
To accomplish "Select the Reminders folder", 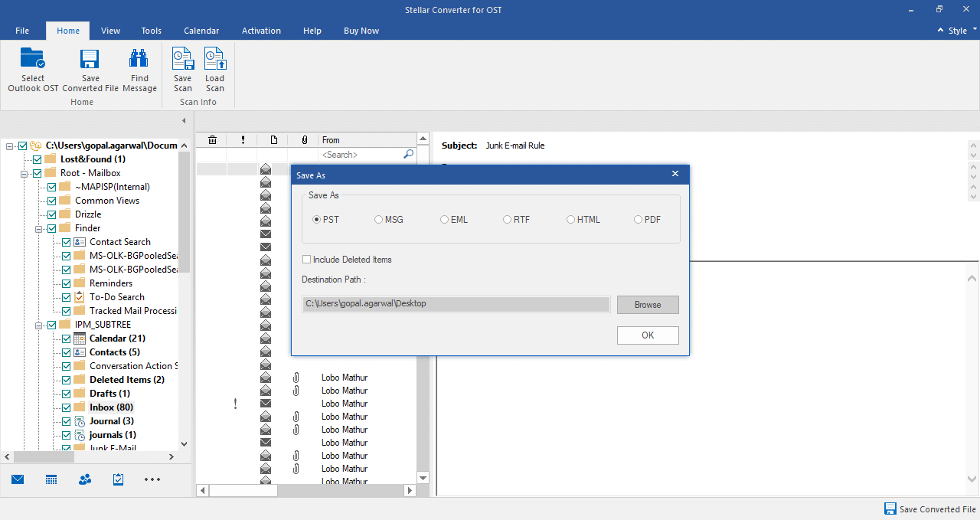I will pos(111,283).
